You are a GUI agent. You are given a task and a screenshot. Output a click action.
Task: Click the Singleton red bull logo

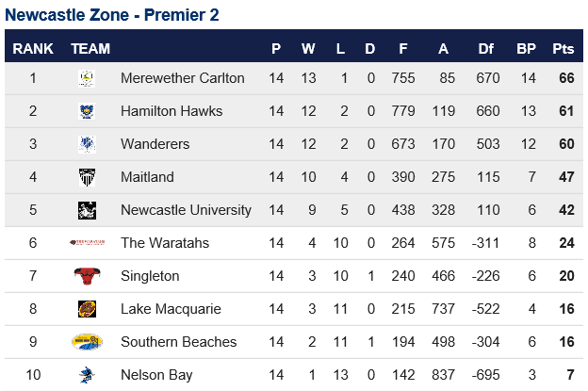(x=87, y=276)
